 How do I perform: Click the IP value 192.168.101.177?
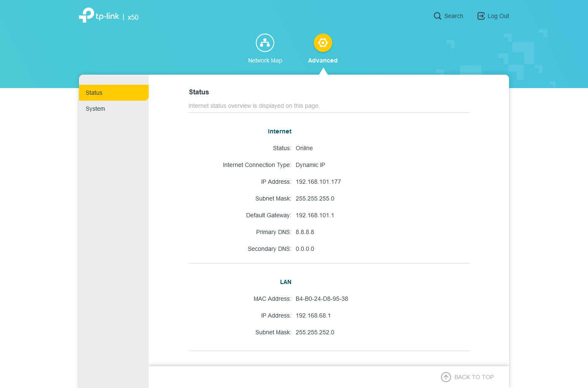[x=318, y=182]
